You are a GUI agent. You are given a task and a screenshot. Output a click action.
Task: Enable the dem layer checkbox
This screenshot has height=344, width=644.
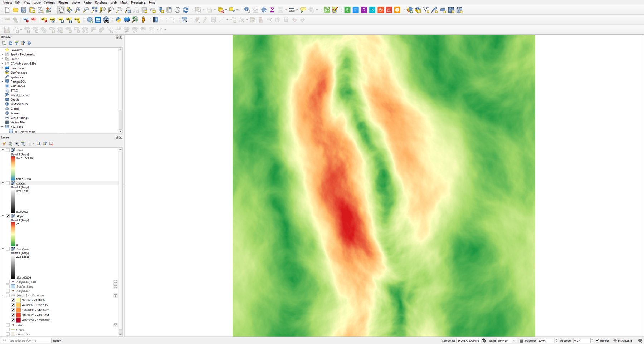[8, 150]
